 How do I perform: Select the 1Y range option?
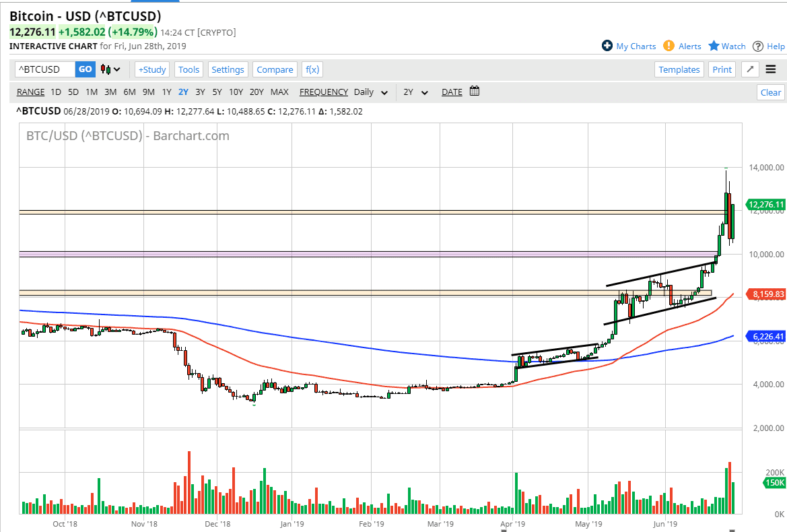pos(166,92)
